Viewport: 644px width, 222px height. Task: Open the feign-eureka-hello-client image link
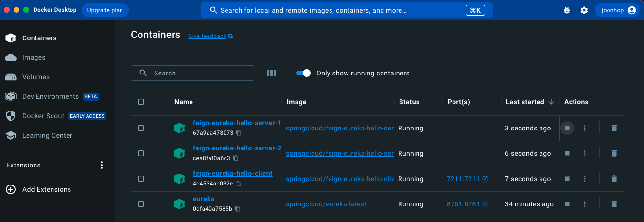click(x=340, y=179)
